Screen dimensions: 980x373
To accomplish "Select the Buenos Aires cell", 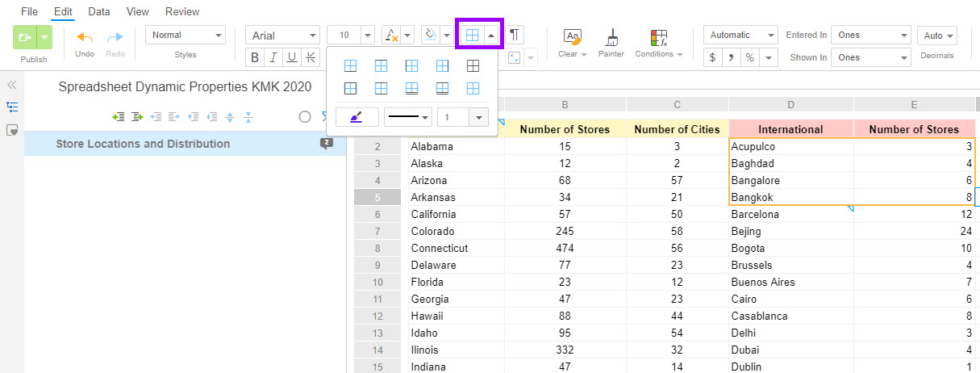I will pos(790,282).
